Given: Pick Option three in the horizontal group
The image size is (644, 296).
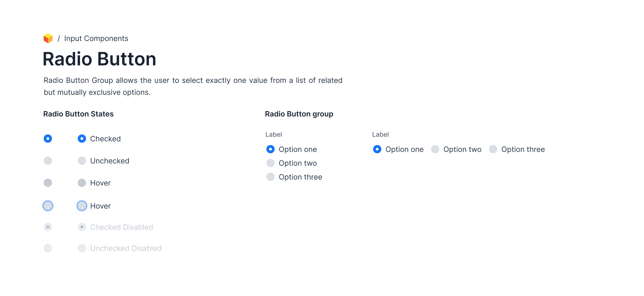Looking at the screenshot, I should [493, 149].
